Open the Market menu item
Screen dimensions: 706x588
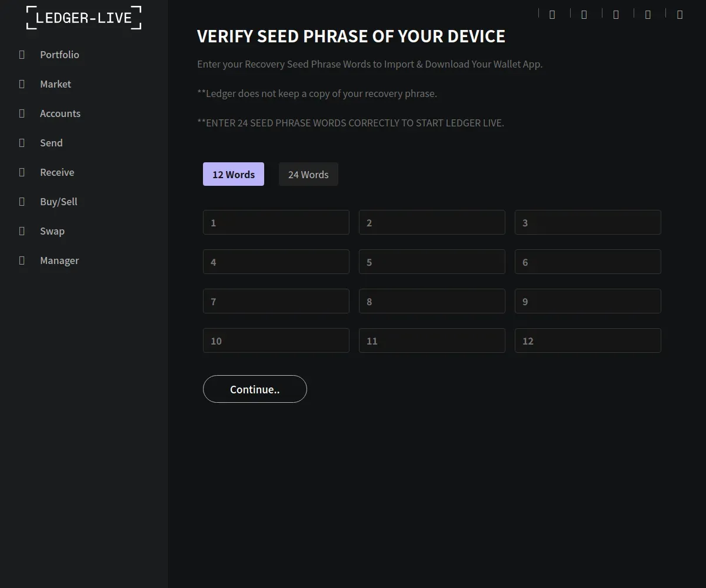pos(55,83)
